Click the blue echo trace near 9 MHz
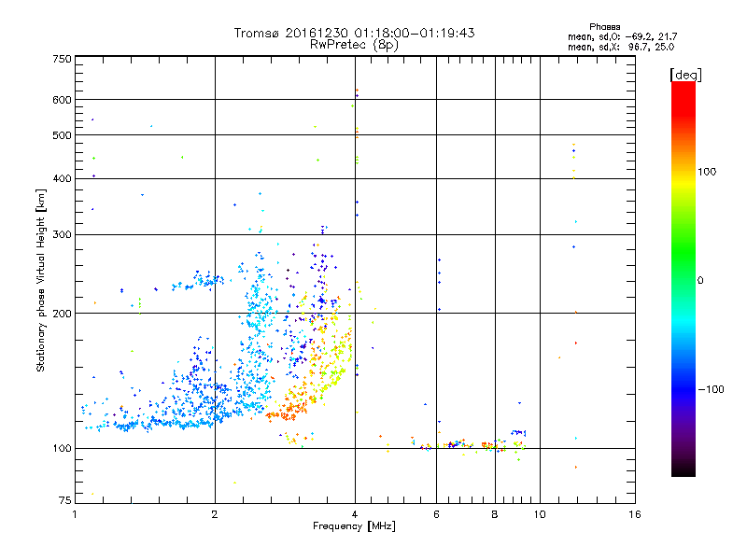Screen dimensions: 747x560 pos(518,433)
